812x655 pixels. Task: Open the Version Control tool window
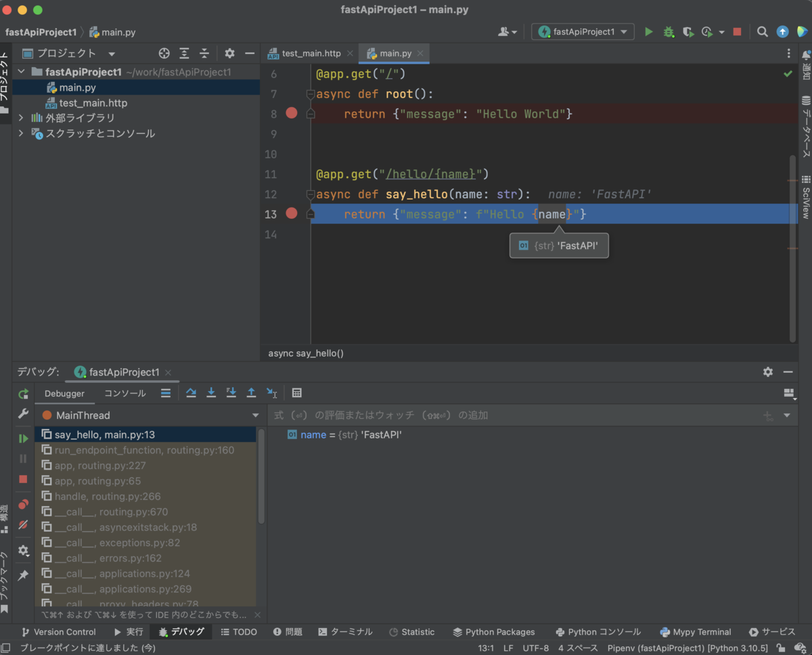coord(59,632)
